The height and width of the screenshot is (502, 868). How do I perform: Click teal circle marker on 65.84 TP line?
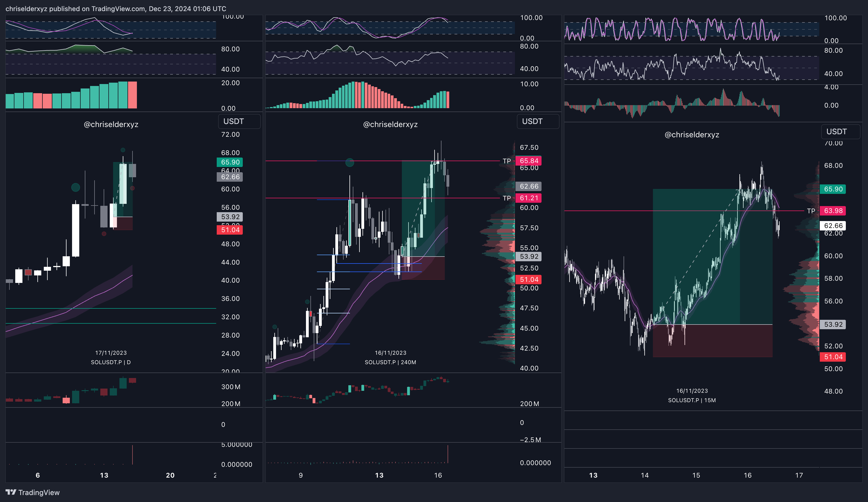tap(350, 163)
